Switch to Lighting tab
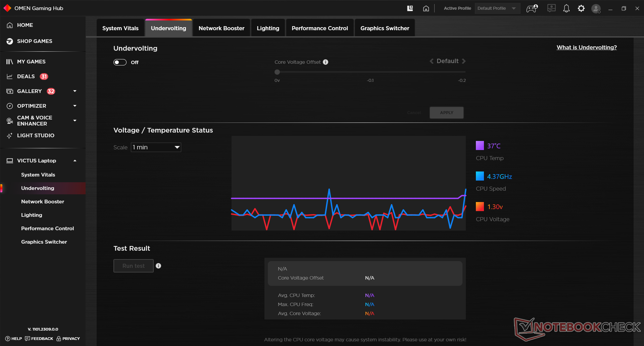644x346 pixels. (268, 28)
